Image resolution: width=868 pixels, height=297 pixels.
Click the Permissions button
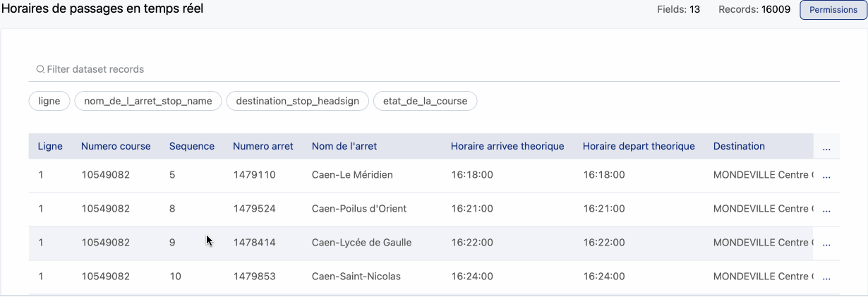(833, 10)
